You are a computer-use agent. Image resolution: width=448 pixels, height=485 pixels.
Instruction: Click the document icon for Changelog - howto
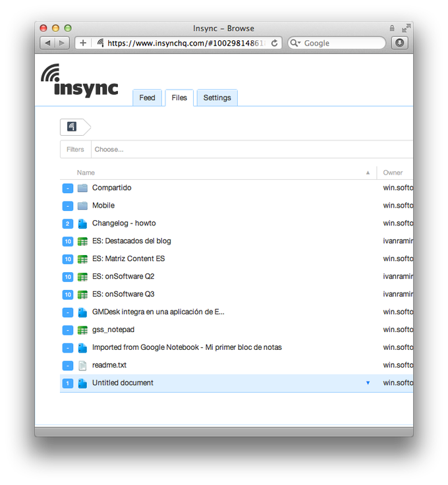pos(82,223)
